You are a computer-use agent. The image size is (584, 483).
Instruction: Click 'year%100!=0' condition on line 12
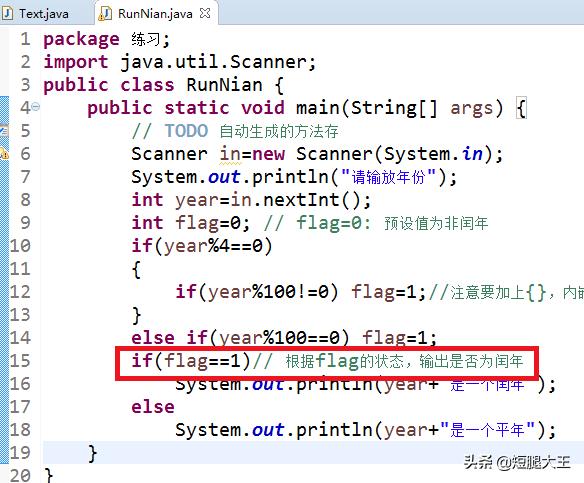[x=268, y=292]
